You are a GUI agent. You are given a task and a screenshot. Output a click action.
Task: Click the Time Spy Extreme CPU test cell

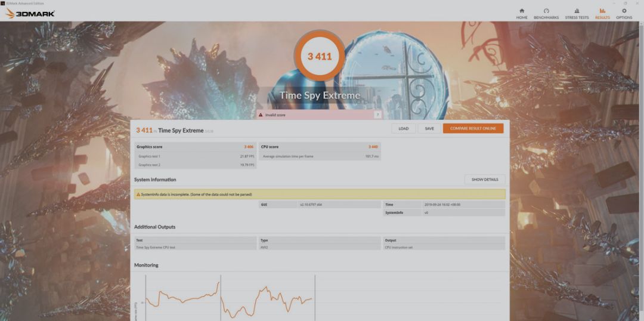[196, 248]
